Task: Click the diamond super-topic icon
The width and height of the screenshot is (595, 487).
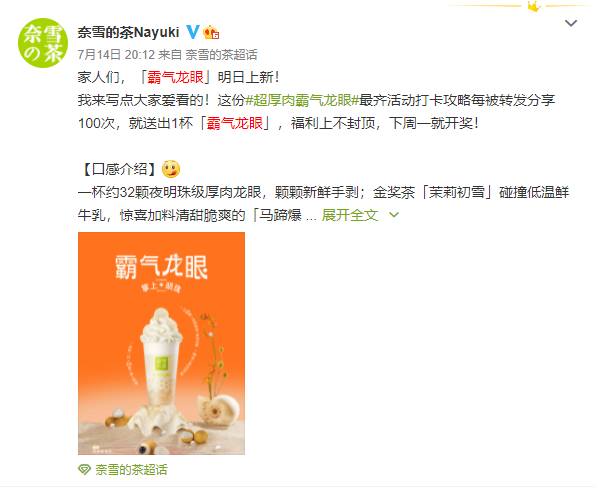Action: pos(84,470)
